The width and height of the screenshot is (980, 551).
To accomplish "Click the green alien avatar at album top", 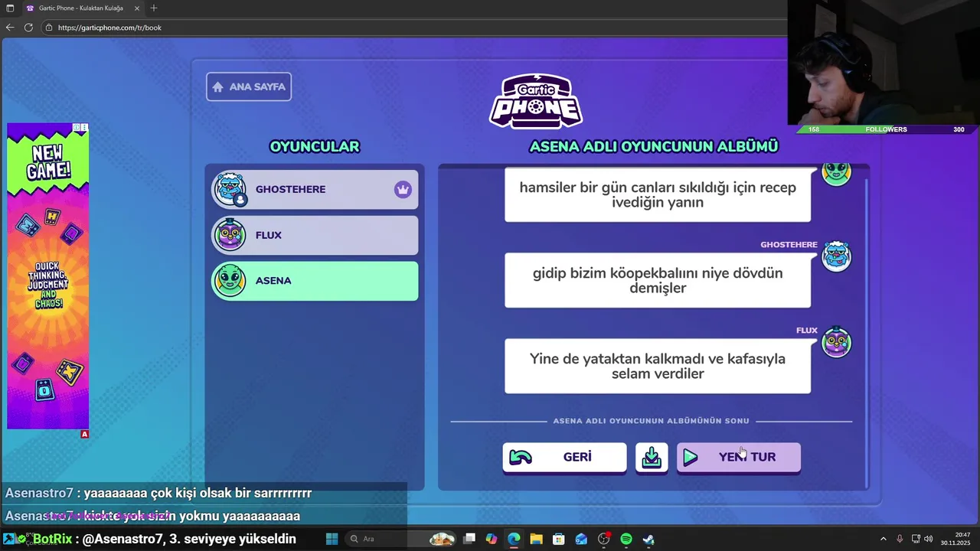I will [836, 174].
